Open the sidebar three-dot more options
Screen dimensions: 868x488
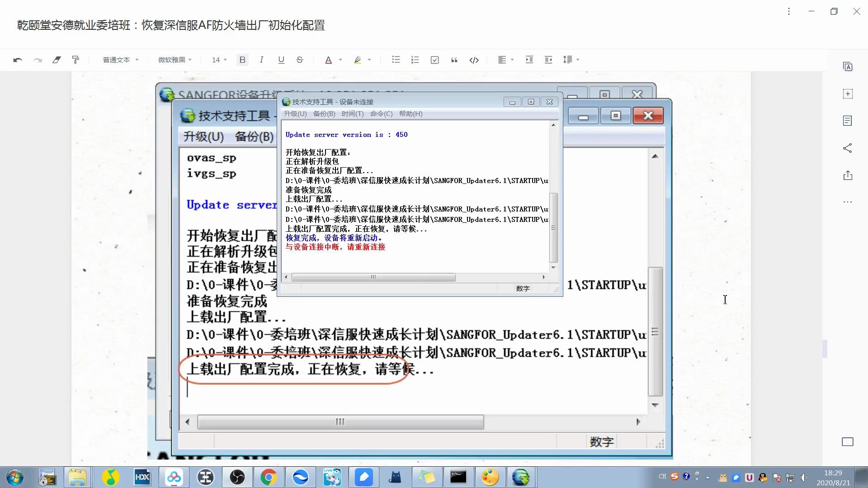click(x=848, y=202)
